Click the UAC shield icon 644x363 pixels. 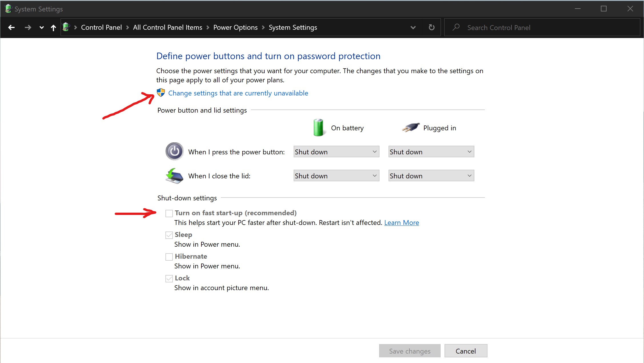[161, 93]
